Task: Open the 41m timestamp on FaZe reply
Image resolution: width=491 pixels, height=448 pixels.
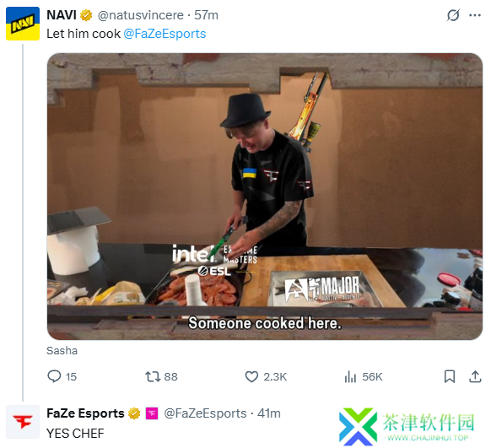Action: point(268,413)
